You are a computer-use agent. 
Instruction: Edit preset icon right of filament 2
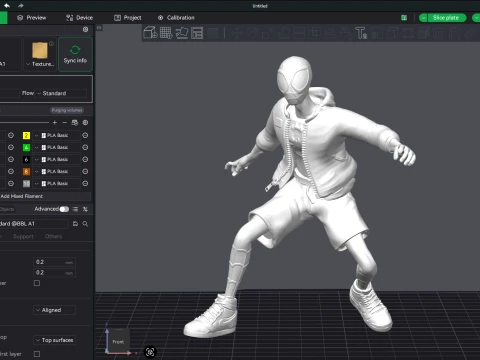(85, 135)
